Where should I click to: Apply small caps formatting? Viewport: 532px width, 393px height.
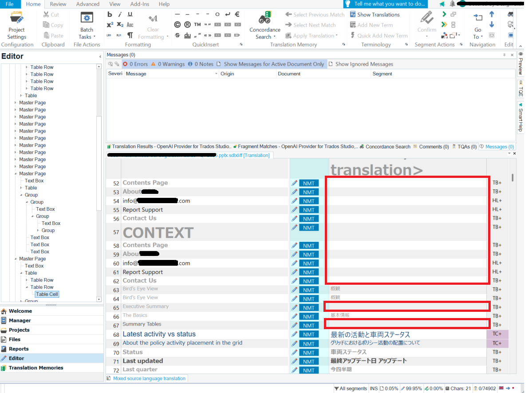click(x=130, y=25)
